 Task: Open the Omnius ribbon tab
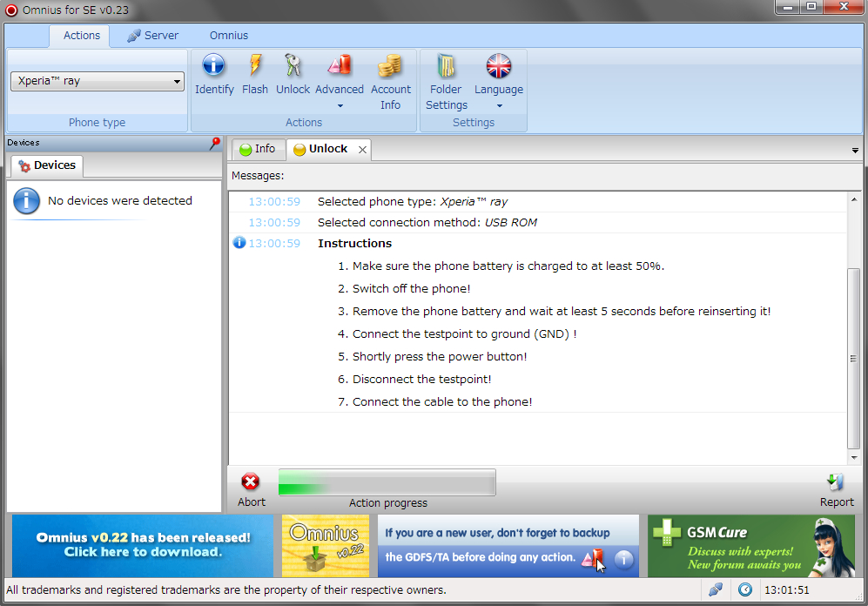[x=229, y=36]
